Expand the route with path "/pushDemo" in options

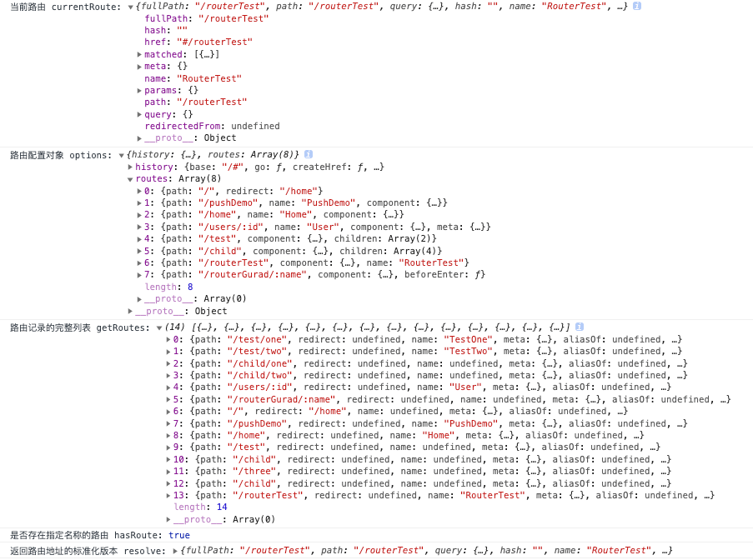click(x=139, y=203)
